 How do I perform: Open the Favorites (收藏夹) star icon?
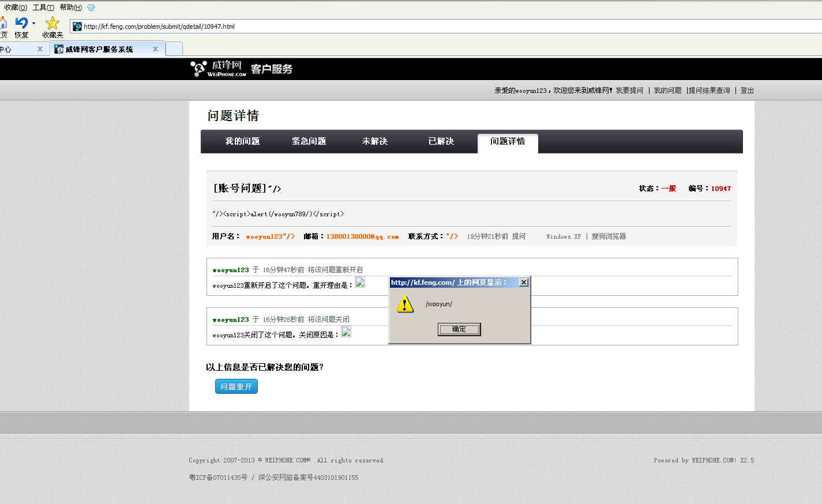pyautogui.click(x=52, y=23)
